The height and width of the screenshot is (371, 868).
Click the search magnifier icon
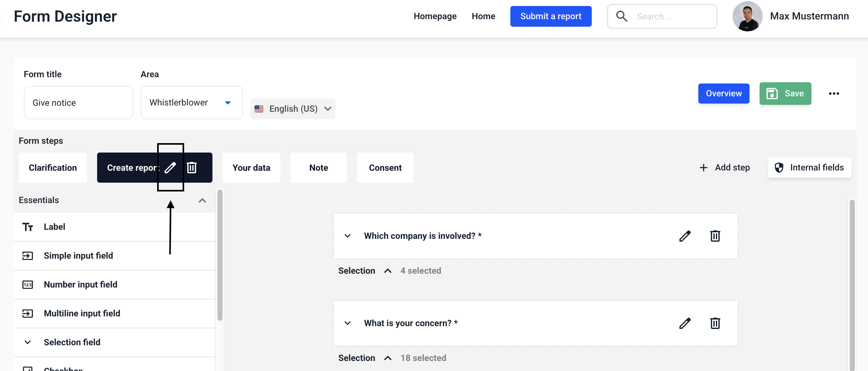(621, 16)
